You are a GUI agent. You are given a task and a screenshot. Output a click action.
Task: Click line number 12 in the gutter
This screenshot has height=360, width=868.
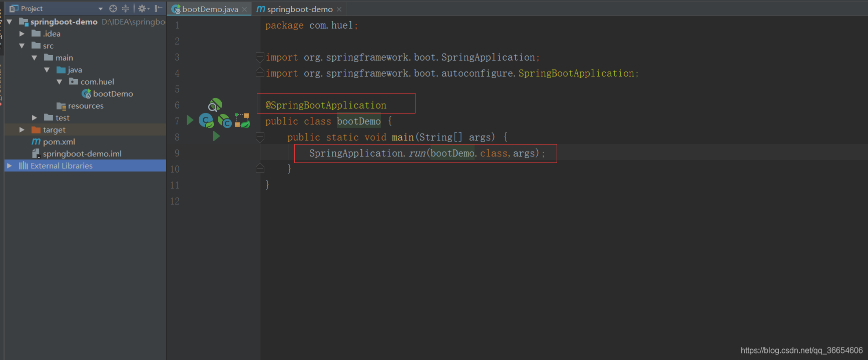175,201
